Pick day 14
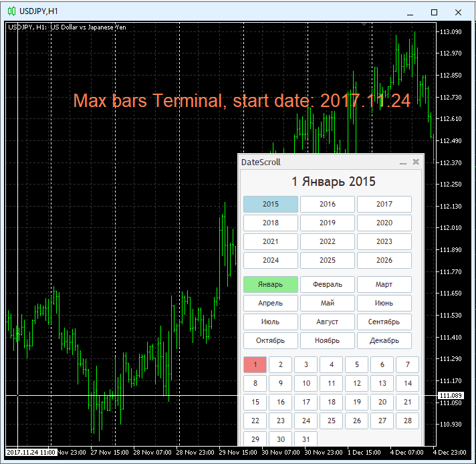 (408, 384)
